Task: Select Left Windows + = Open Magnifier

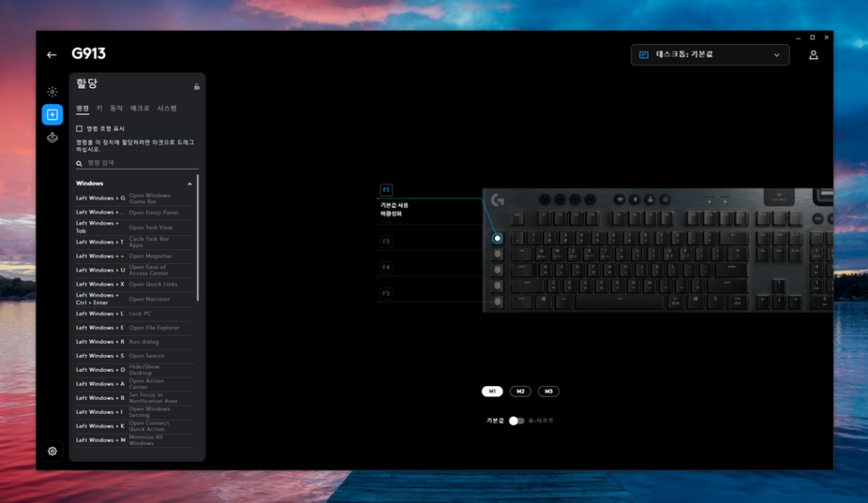Action: 135,256
